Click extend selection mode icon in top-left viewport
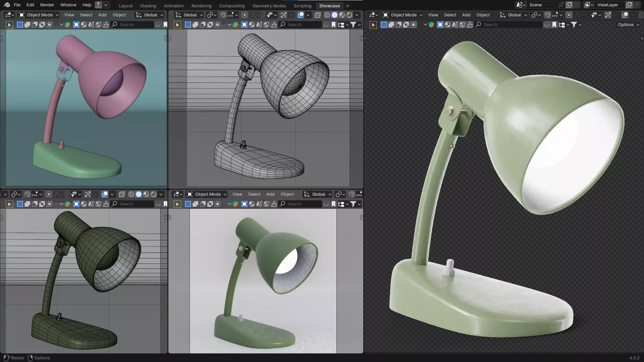The height and width of the screenshot is (362, 644). [27, 24]
